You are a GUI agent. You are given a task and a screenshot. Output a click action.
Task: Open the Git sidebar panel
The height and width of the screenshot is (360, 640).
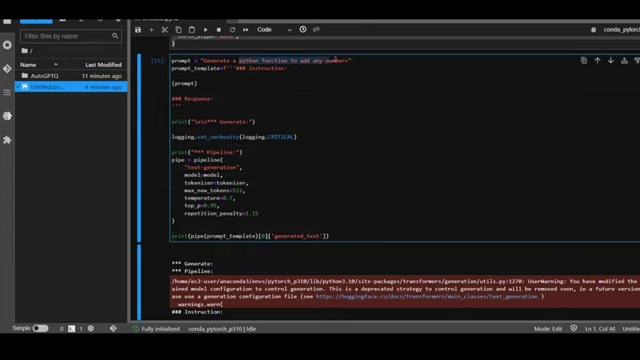click(x=7, y=69)
